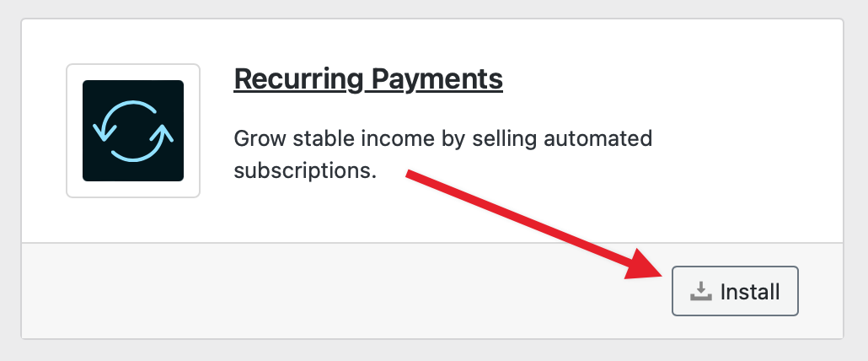868x361 pixels.
Task: Click the word "subscriptions." in the description
Action: tap(304, 170)
